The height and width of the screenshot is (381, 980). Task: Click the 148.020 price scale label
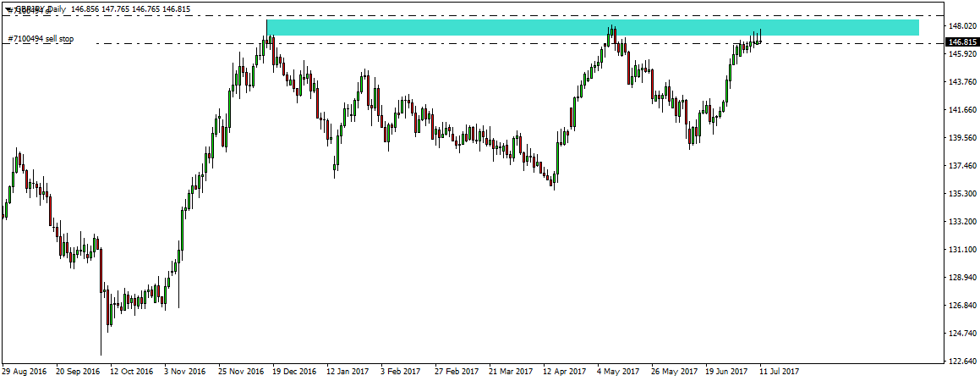coord(962,26)
